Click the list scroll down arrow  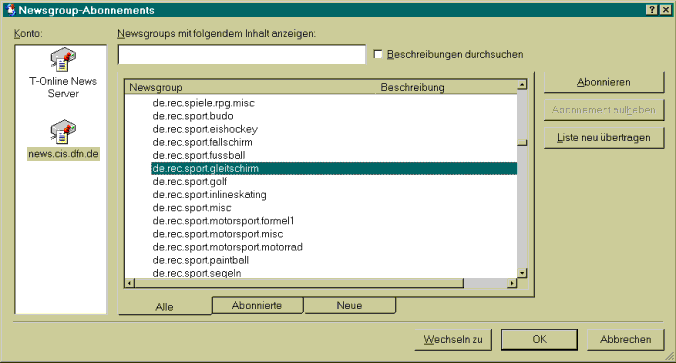click(x=522, y=273)
